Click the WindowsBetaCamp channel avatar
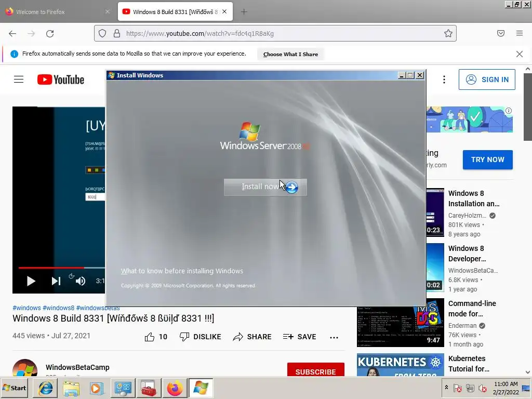 click(x=25, y=368)
